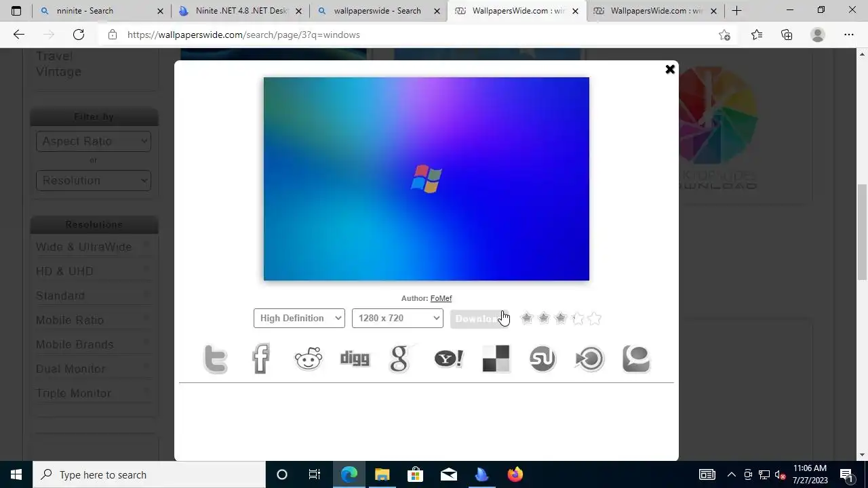Screen dimensions: 868x488
Task: Expand Mobile Brands resolutions
Action: [x=94, y=344]
